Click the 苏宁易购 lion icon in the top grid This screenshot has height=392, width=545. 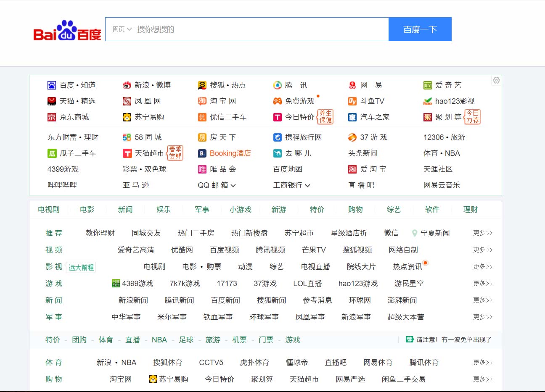point(127,117)
